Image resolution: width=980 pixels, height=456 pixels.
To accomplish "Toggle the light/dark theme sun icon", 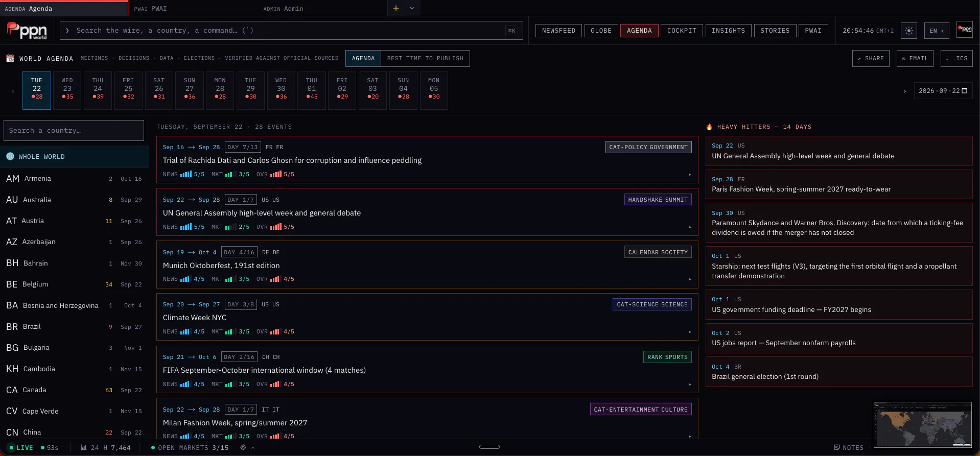I will point(909,31).
